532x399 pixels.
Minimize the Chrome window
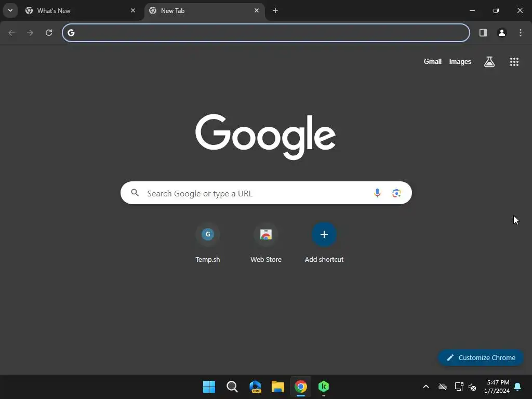472,10
